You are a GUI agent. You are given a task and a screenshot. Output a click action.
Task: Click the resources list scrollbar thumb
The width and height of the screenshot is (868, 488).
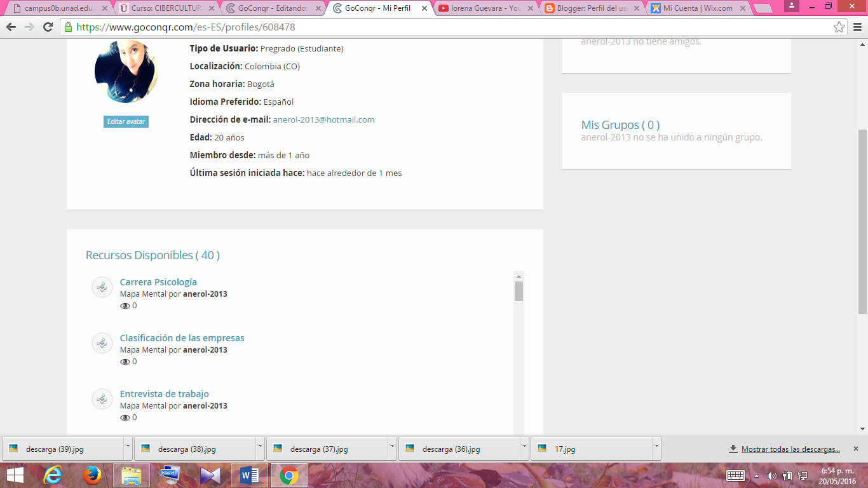pos(519,291)
